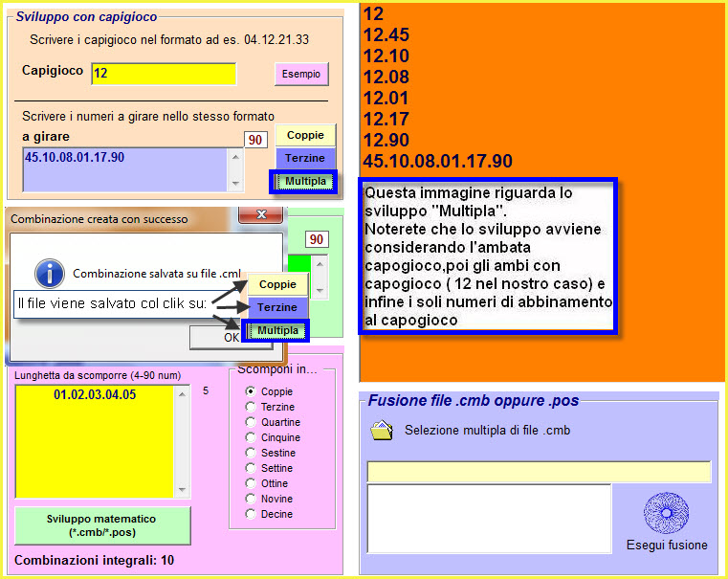Click the up arrow of 'a girare' scrollbar
This screenshot has width=728, height=579.
(x=235, y=157)
